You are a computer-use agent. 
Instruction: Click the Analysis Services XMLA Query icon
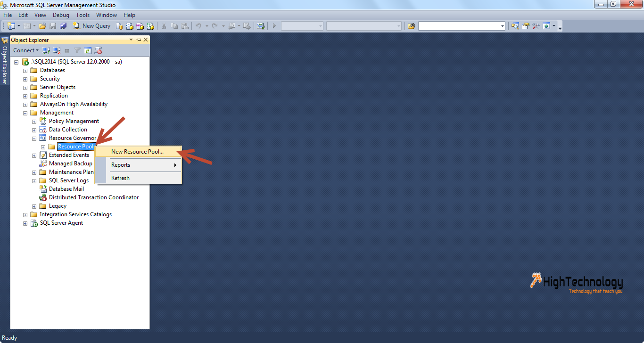tap(150, 26)
